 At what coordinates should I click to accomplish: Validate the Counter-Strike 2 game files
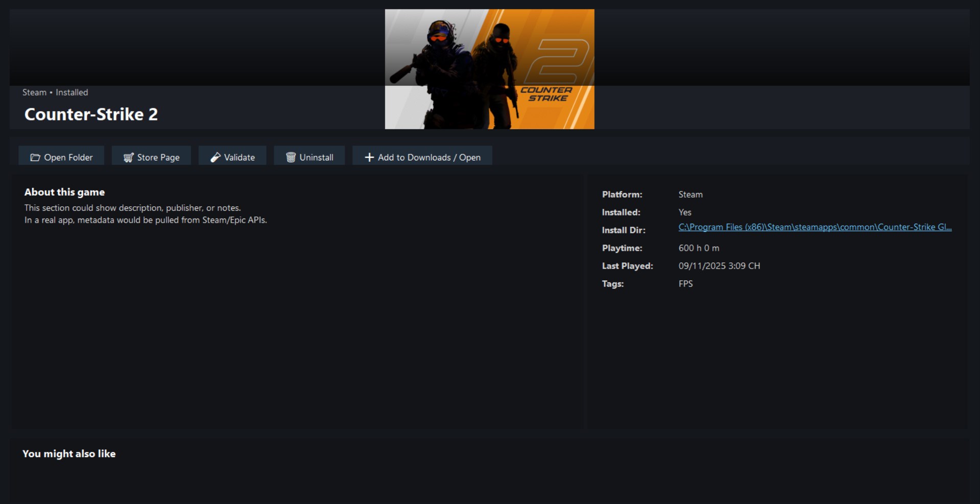pos(232,157)
